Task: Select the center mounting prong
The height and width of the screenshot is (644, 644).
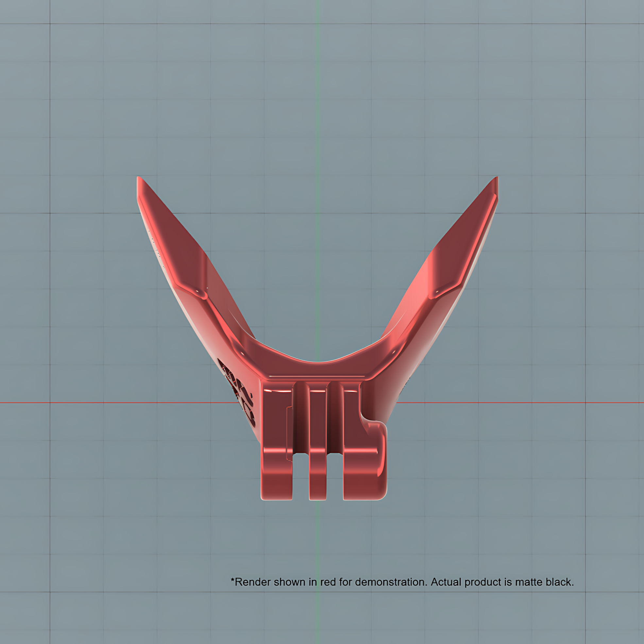Action: pyautogui.click(x=318, y=441)
